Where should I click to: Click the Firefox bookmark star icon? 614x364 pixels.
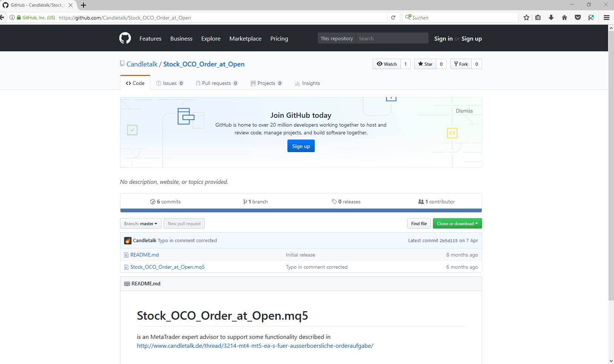click(526, 17)
